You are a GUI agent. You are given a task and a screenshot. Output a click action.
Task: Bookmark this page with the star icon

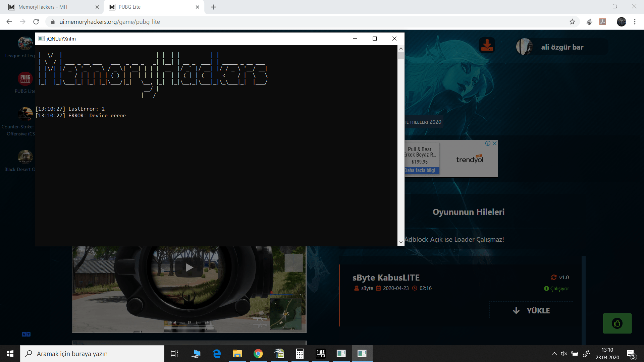pos(572,22)
